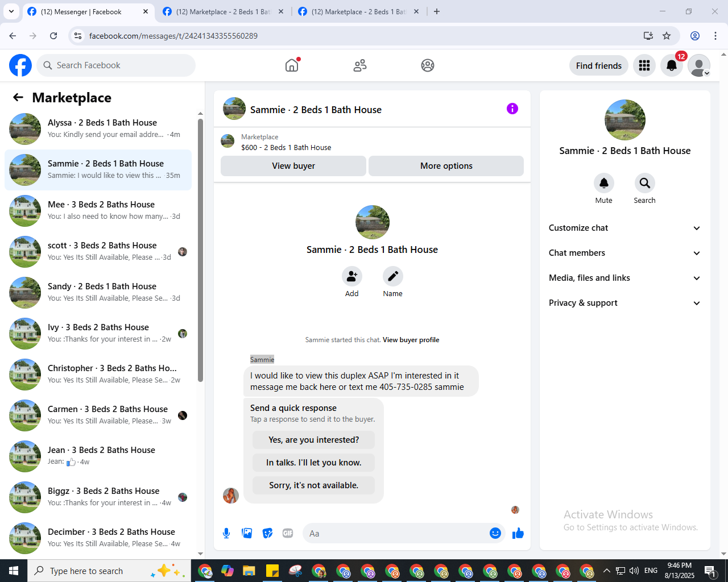The width and height of the screenshot is (728, 582).
Task: Open File Explorer from taskbar
Action: (x=249, y=571)
